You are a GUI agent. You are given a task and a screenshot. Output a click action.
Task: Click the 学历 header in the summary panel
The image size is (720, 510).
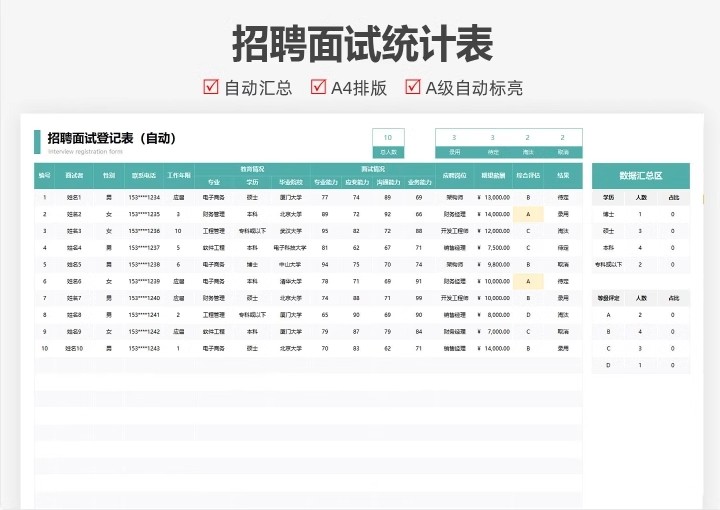608,197
